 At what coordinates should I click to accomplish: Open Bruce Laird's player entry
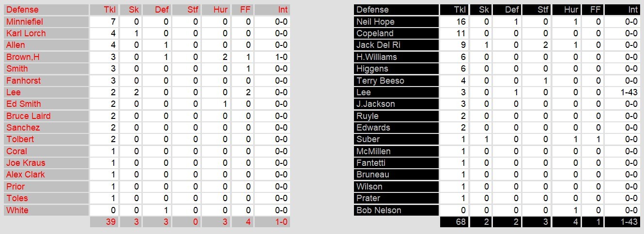pyautogui.click(x=28, y=116)
